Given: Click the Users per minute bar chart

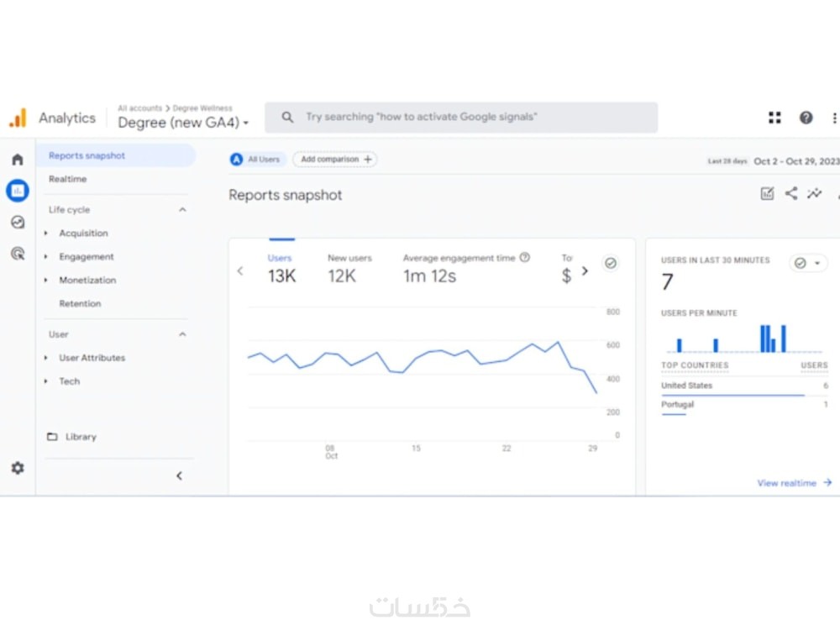Looking at the screenshot, I should 744,338.
